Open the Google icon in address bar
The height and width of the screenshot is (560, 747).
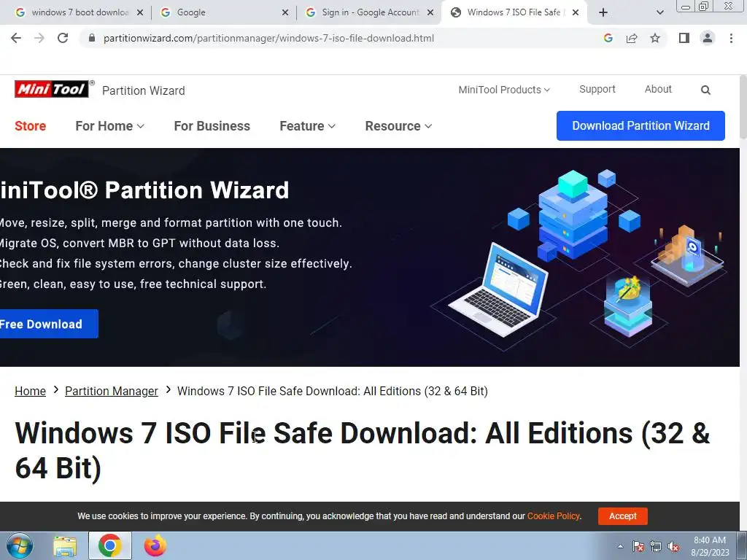click(608, 38)
